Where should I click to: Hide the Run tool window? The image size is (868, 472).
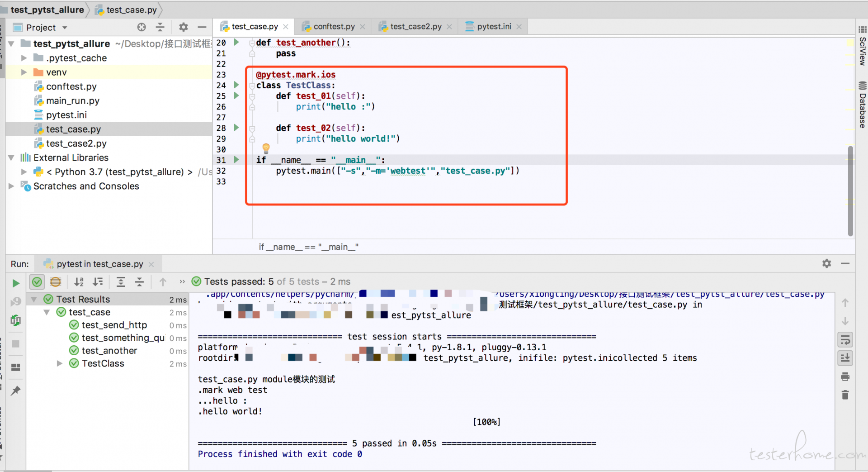click(845, 263)
